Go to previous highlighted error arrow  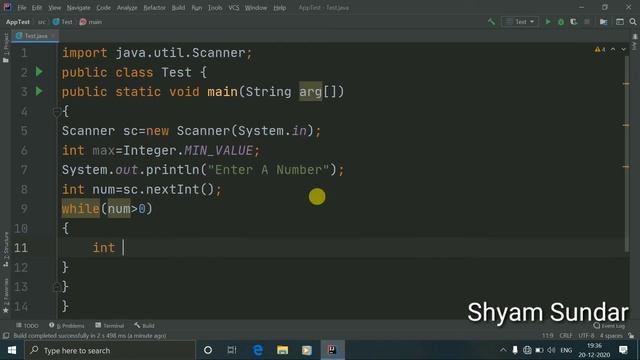(x=613, y=49)
